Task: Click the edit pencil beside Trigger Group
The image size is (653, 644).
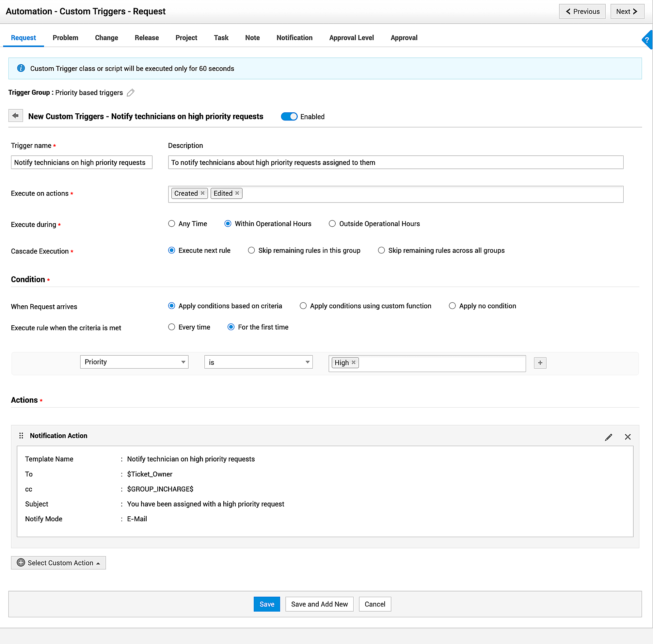Action: tap(131, 93)
